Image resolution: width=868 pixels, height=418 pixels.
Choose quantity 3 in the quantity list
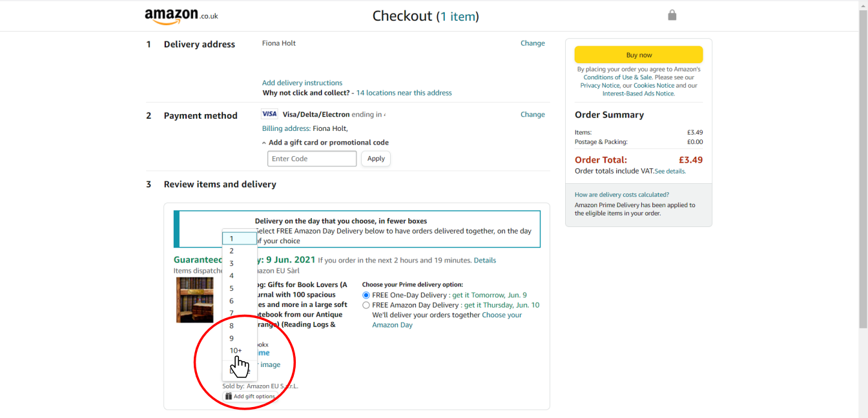[x=232, y=263]
